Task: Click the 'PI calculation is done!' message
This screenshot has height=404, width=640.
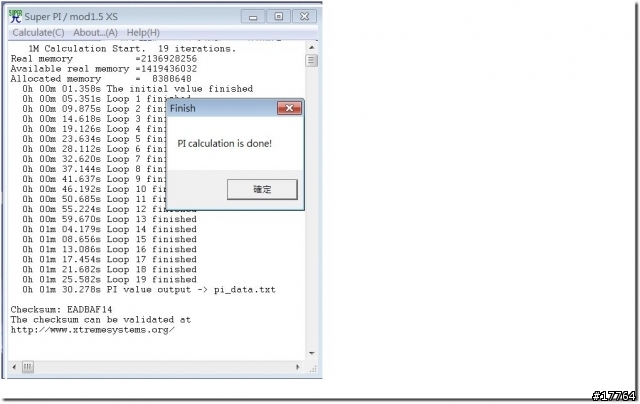Action: tap(224, 144)
